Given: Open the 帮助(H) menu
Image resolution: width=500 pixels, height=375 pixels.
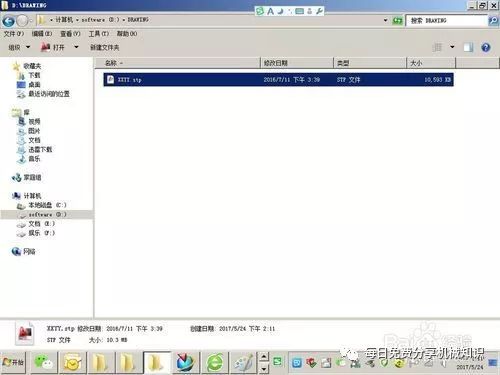Looking at the screenshot, I should click(127, 34).
